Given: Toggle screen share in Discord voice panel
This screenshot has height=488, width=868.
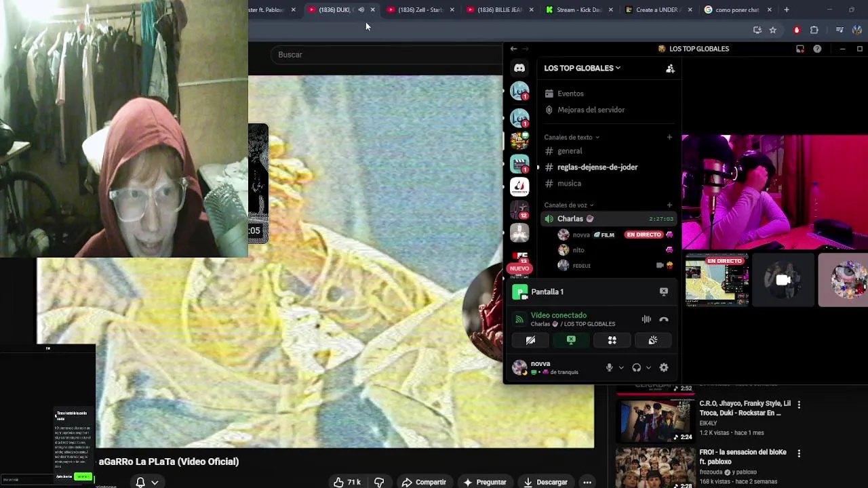Looking at the screenshot, I should point(571,340).
